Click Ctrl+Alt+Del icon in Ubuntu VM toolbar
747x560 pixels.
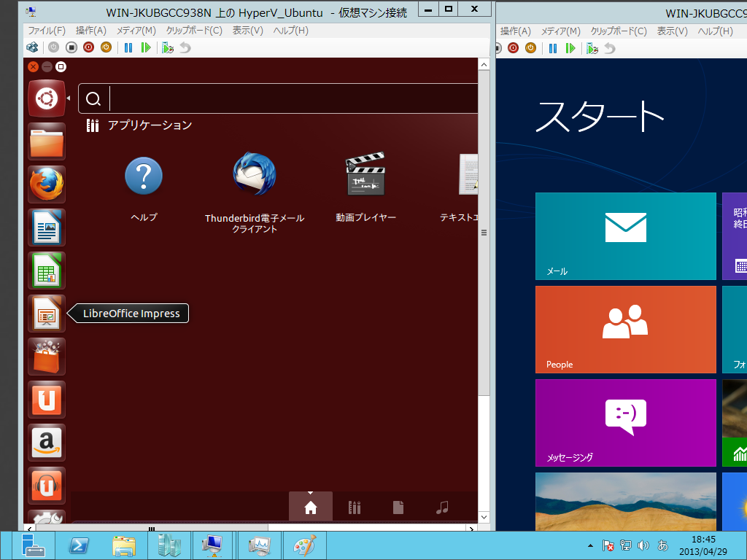pos(32,47)
